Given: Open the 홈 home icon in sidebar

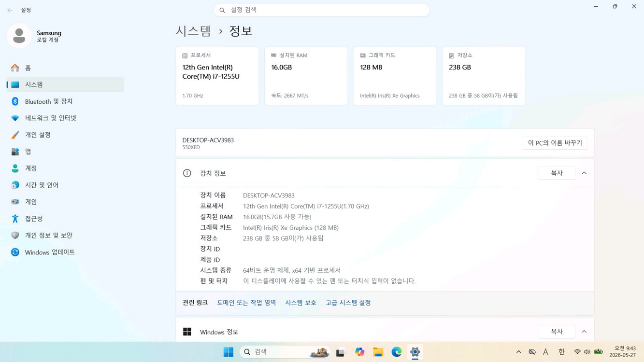Looking at the screenshot, I should (15, 68).
